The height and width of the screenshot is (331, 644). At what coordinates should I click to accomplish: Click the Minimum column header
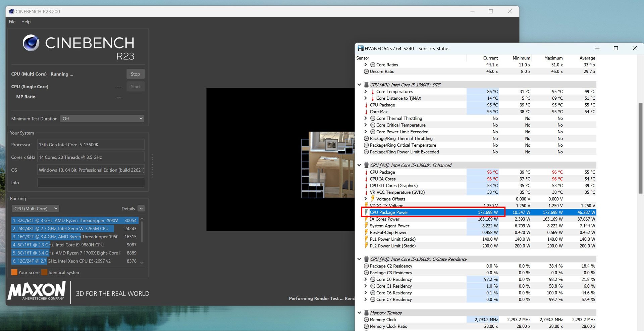[521, 58]
